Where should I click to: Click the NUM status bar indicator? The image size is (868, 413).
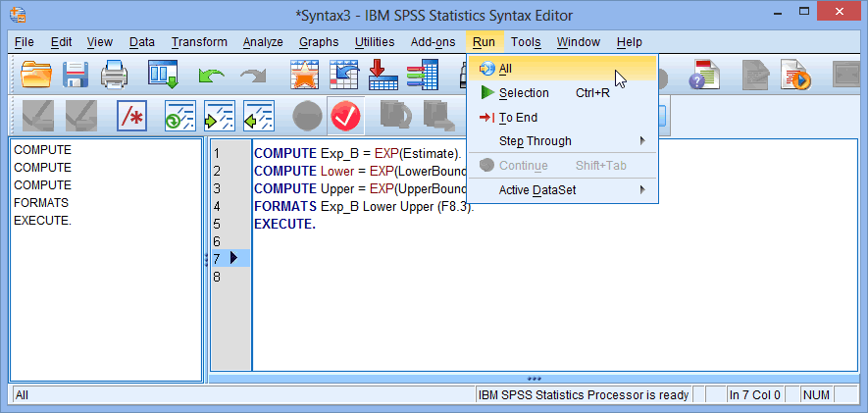(x=816, y=395)
